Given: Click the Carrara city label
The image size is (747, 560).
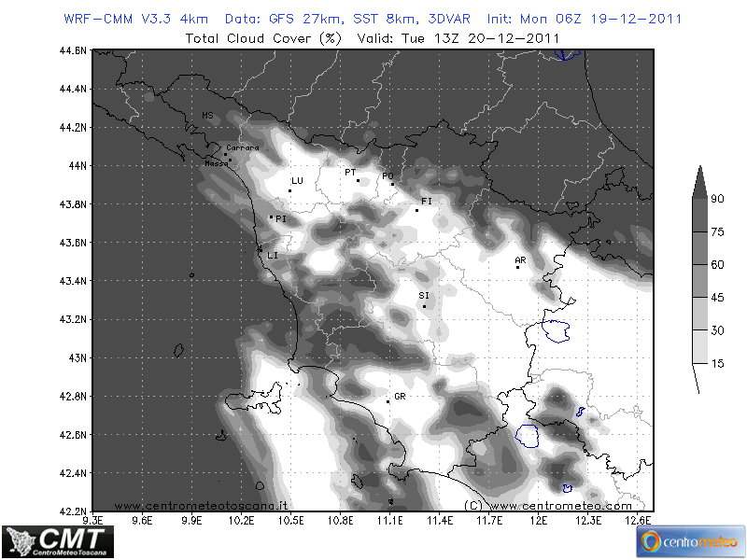Looking at the screenshot, I should point(242,147).
